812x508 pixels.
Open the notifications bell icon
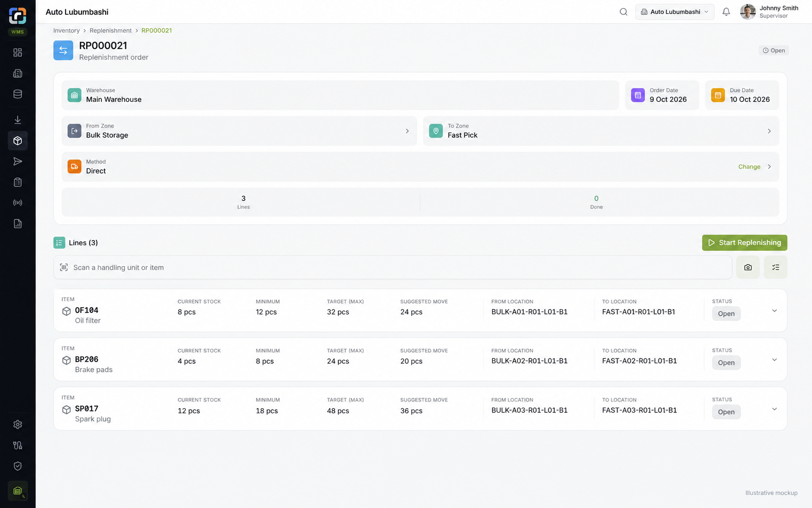tap(726, 12)
